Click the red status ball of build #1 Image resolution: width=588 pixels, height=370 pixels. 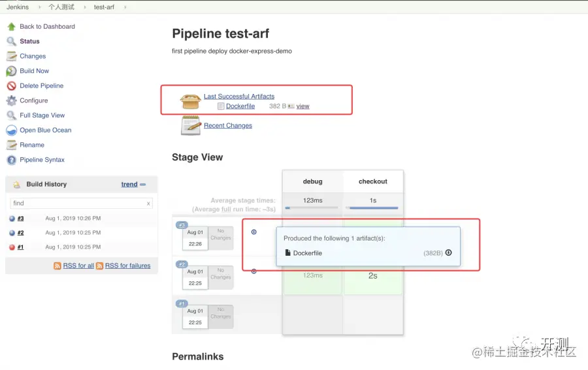(x=12, y=247)
